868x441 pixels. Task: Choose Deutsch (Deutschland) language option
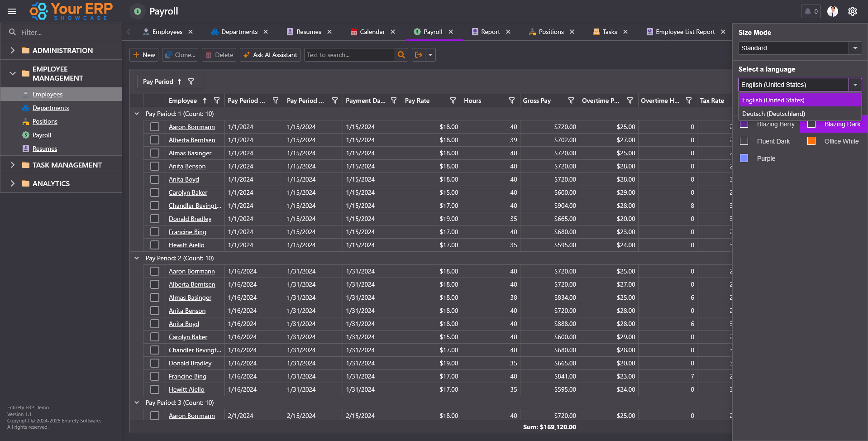773,114
